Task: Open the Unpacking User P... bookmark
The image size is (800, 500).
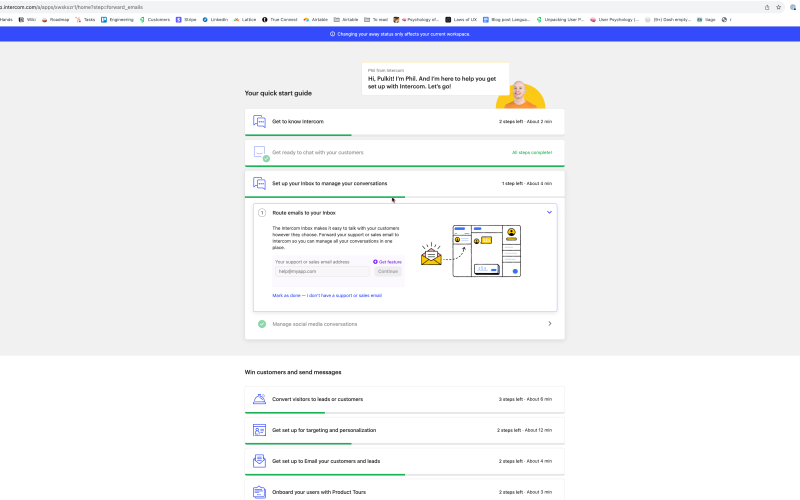Action: pyautogui.click(x=560, y=19)
